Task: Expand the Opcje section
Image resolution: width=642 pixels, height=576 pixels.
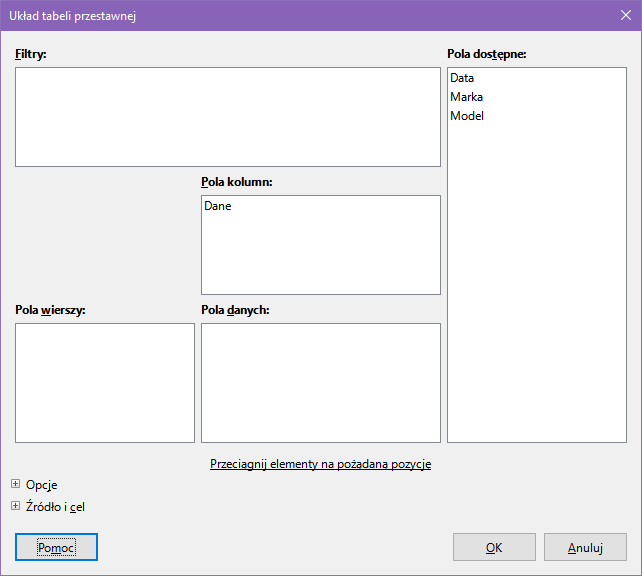Action: pyautogui.click(x=16, y=485)
